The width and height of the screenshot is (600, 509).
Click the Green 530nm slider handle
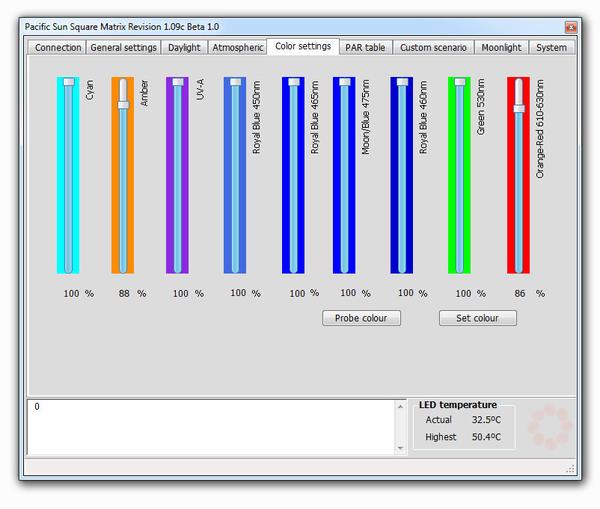point(460,82)
